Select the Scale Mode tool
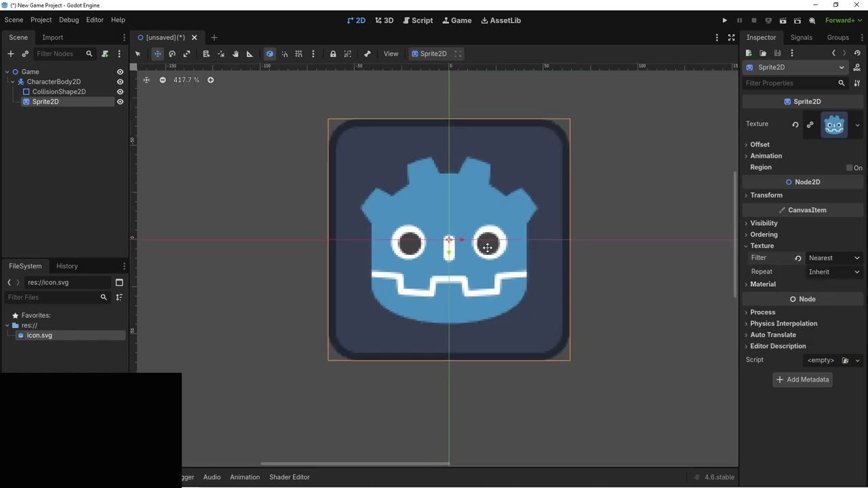This screenshot has height=488, width=868. pyautogui.click(x=186, y=54)
